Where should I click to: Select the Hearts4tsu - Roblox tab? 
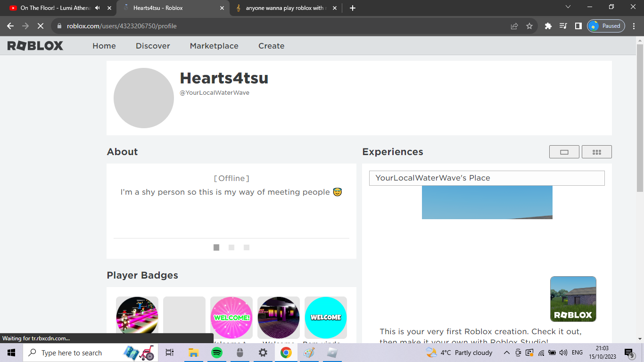[x=173, y=8]
